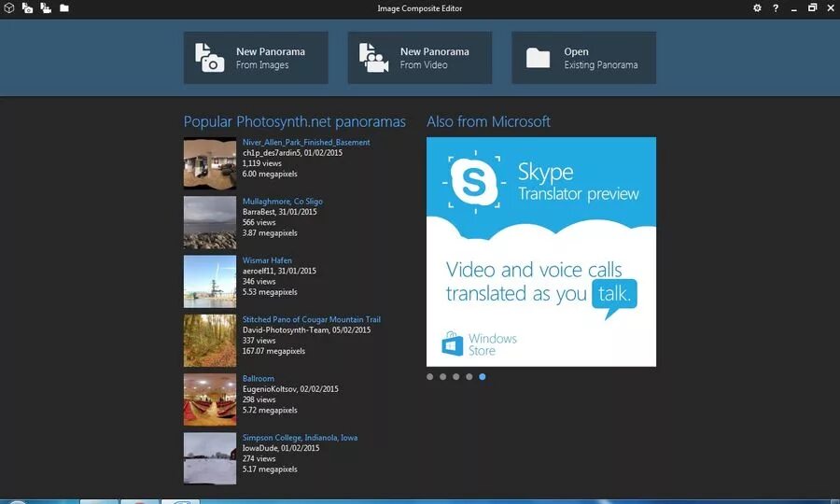Viewport: 840px width, 504px height.
Task: Click '167.07 megapixels' text
Action: [273, 351]
